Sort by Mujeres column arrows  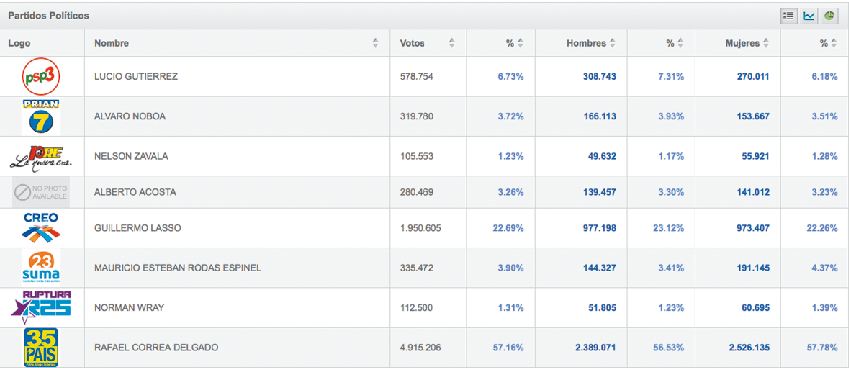pyautogui.click(x=766, y=43)
